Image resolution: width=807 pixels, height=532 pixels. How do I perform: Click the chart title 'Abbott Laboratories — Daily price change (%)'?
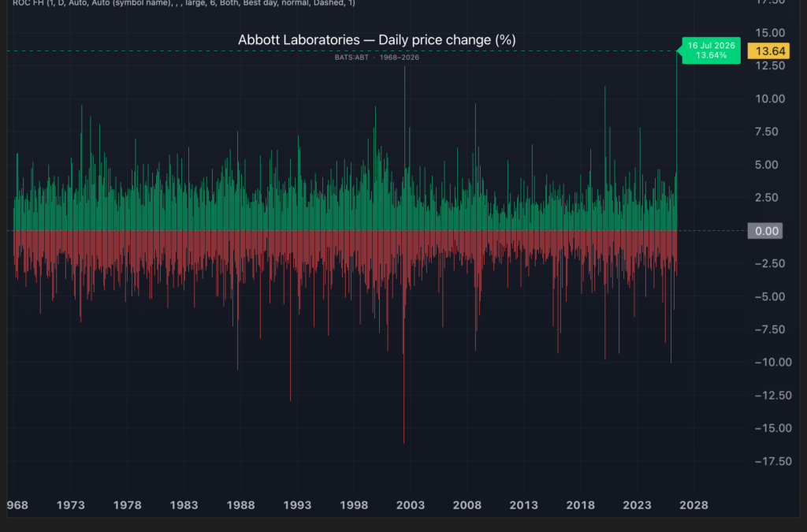[377, 40]
